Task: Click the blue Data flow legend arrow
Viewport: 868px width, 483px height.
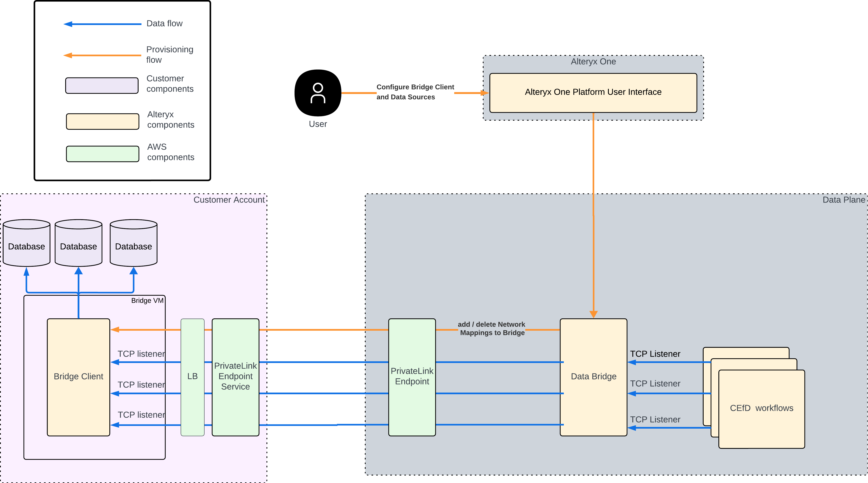Action: coord(103,24)
